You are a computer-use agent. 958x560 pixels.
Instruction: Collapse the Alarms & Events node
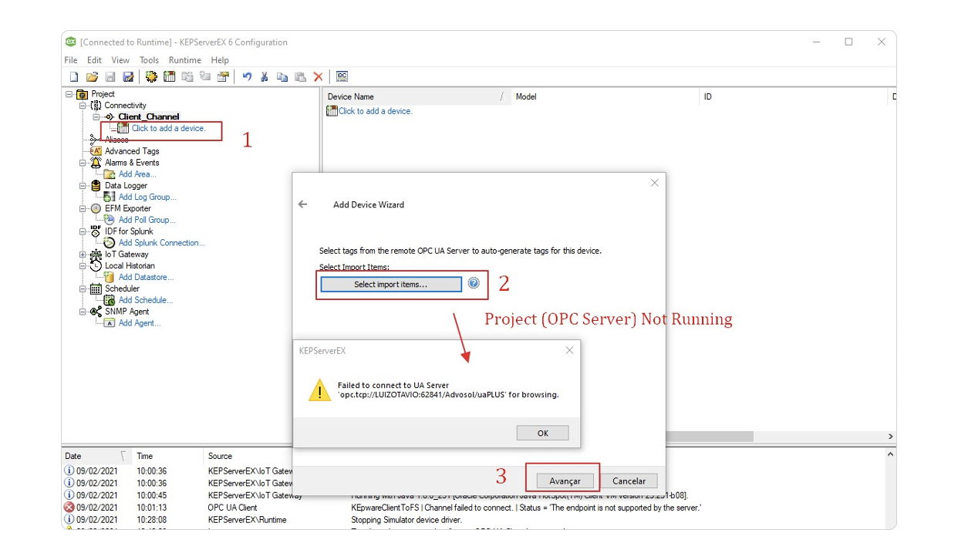click(x=83, y=163)
